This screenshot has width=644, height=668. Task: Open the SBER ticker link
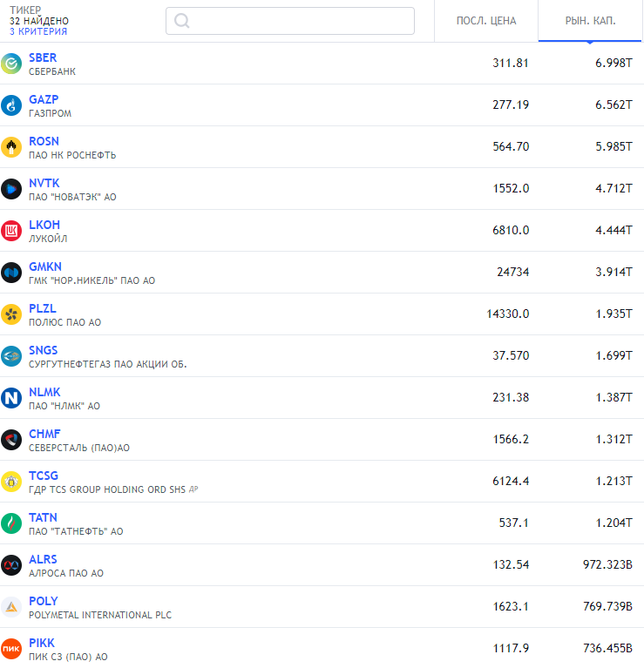[43, 57]
